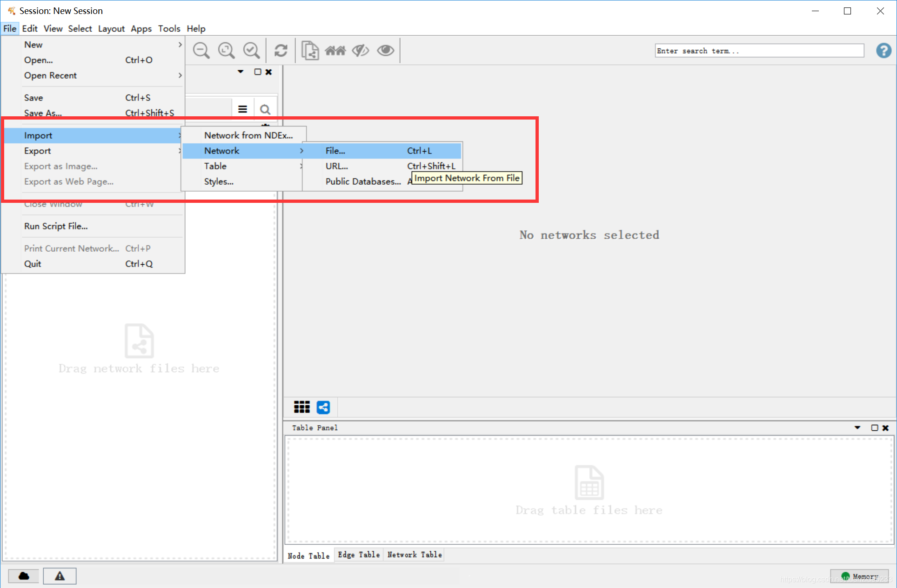Click the first neighbors houses icon
The height and width of the screenshot is (588, 897).
coord(335,50)
